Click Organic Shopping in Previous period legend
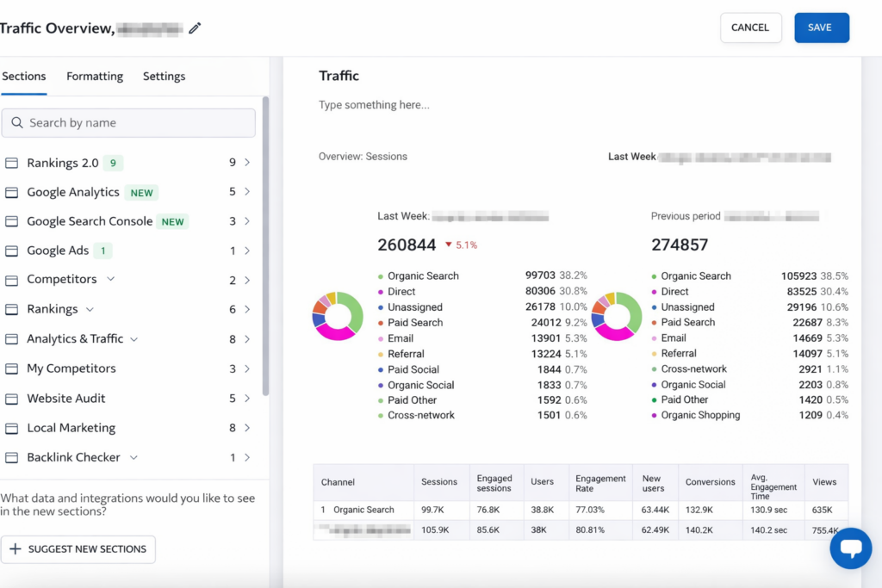Viewport: 882px width, 588px height. 700,415
